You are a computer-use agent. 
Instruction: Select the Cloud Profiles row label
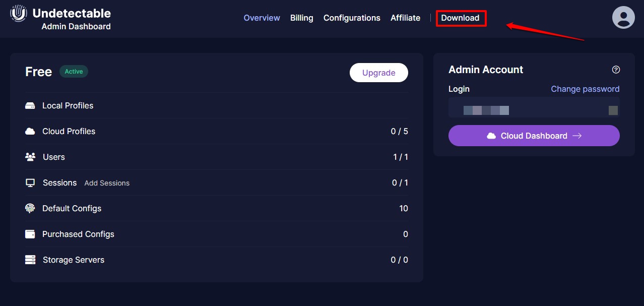coord(69,131)
